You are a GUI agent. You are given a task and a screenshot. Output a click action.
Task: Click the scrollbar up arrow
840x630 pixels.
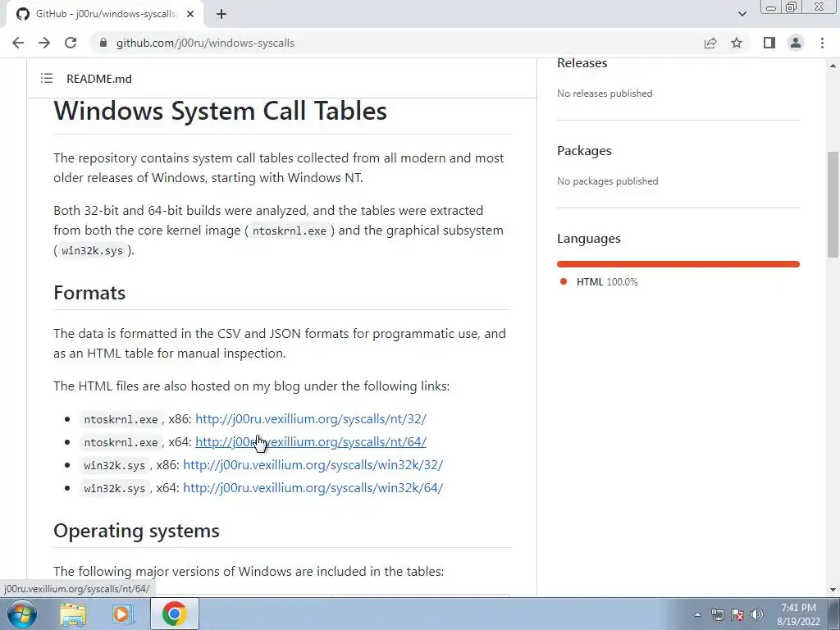tap(833, 66)
